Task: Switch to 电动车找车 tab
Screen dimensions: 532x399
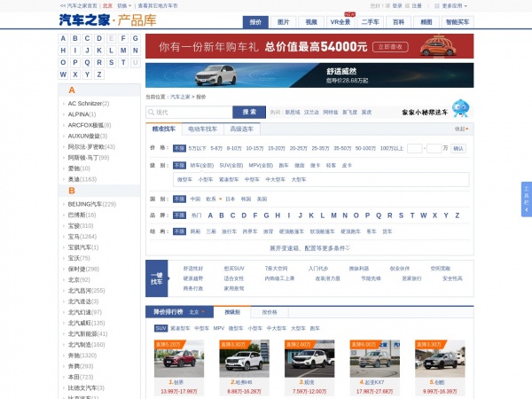Action: (x=202, y=129)
